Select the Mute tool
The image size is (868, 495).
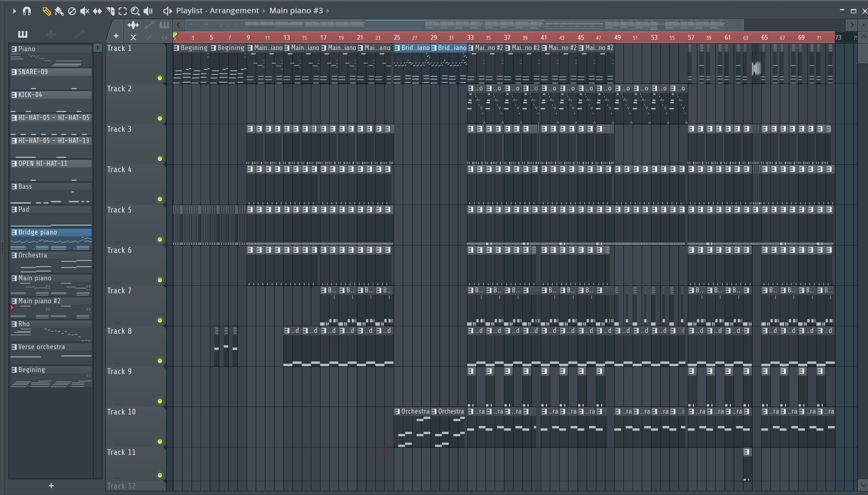tap(84, 11)
